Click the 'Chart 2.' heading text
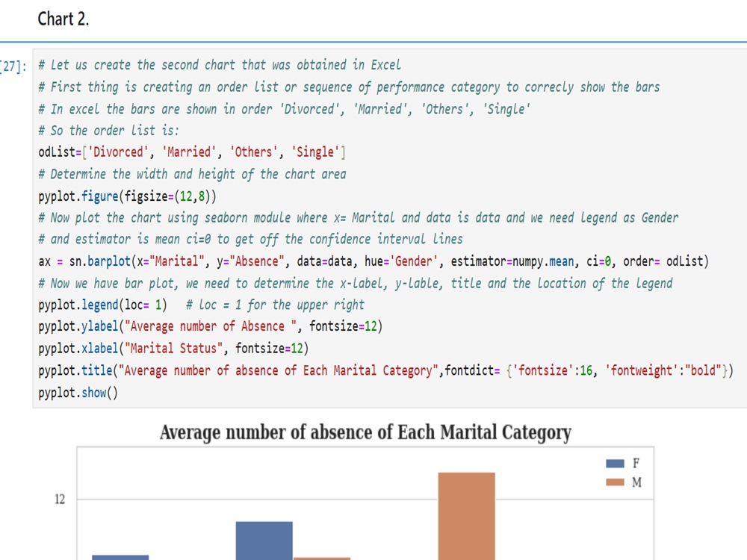The image size is (747, 560). pyautogui.click(x=63, y=19)
